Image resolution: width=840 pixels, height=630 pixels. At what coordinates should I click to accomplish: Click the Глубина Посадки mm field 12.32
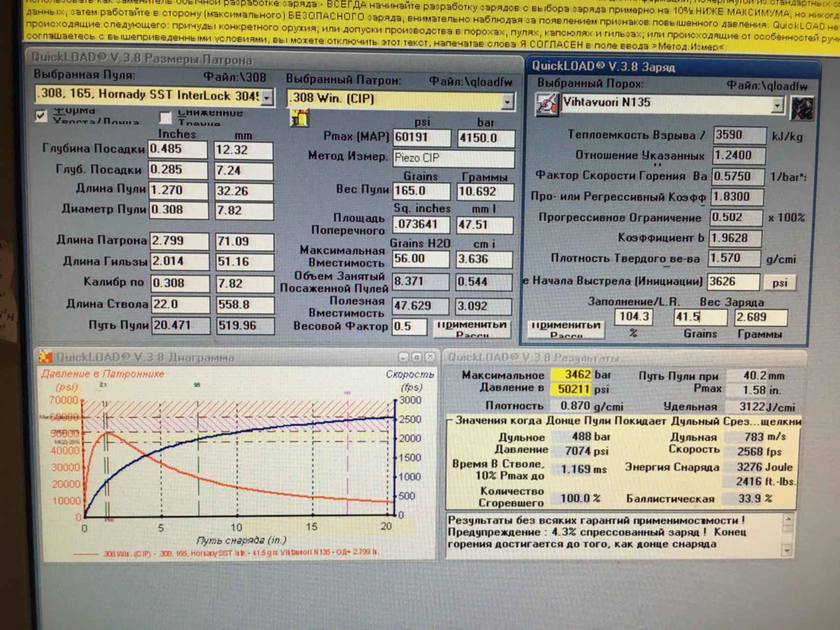[244, 150]
